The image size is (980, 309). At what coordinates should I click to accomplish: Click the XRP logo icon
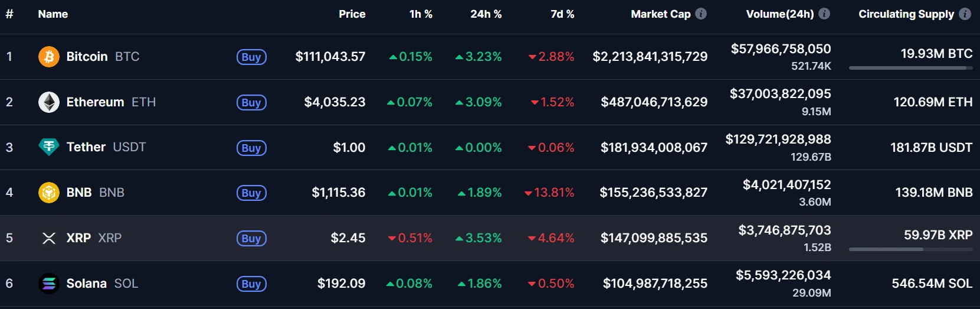[49, 238]
